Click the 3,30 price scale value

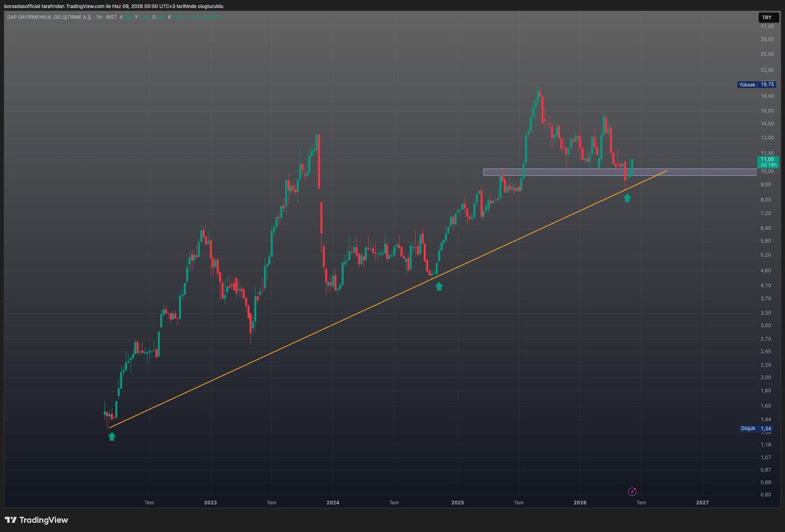(x=767, y=312)
